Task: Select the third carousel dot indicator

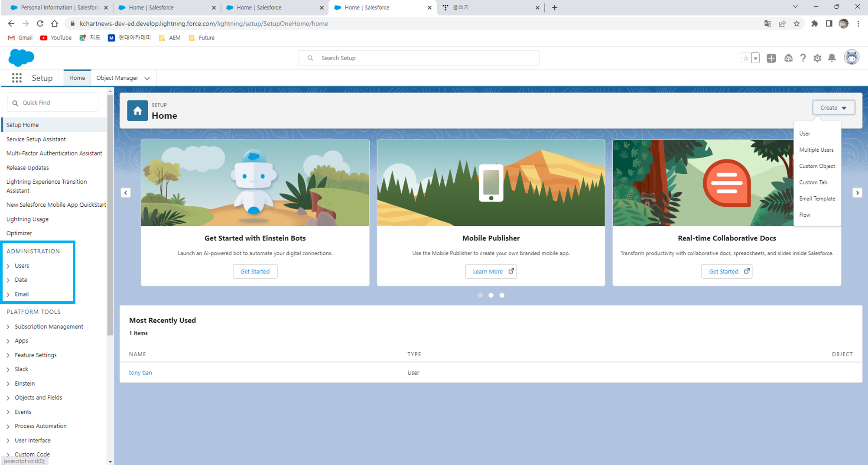Action: pyautogui.click(x=502, y=295)
